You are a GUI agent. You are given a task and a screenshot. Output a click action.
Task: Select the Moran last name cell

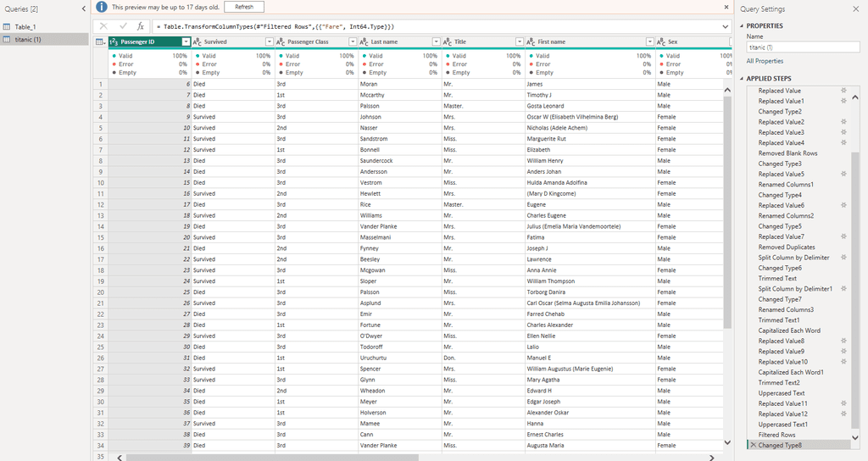click(400, 84)
